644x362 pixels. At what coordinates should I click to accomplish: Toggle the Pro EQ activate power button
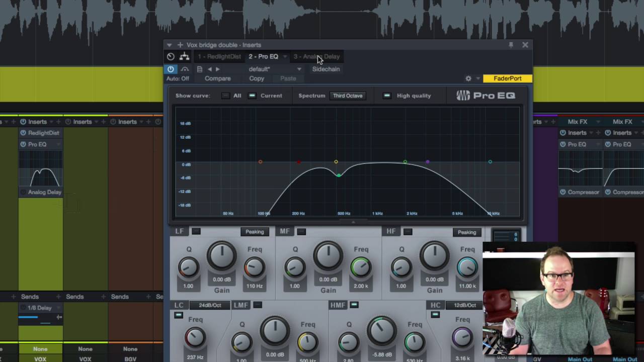point(171,69)
